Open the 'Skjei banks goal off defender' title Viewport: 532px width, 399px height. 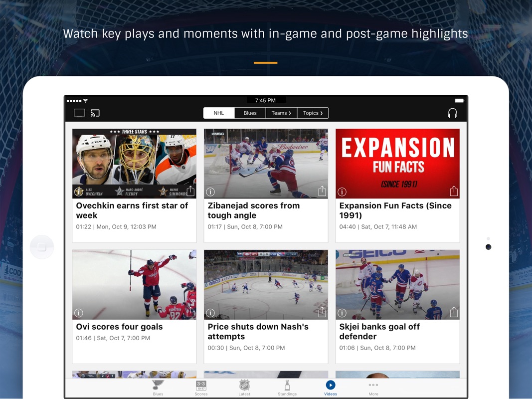tap(379, 332)
